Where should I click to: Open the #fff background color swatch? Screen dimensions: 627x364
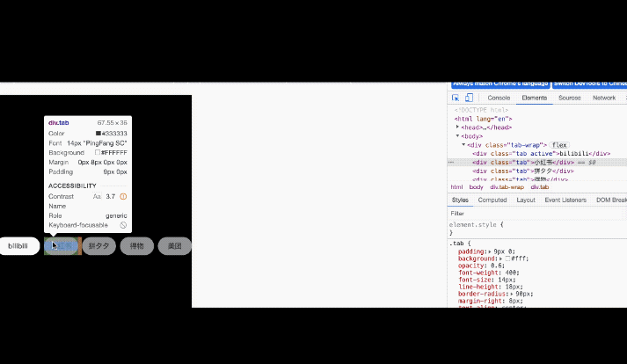click(507, 258)
